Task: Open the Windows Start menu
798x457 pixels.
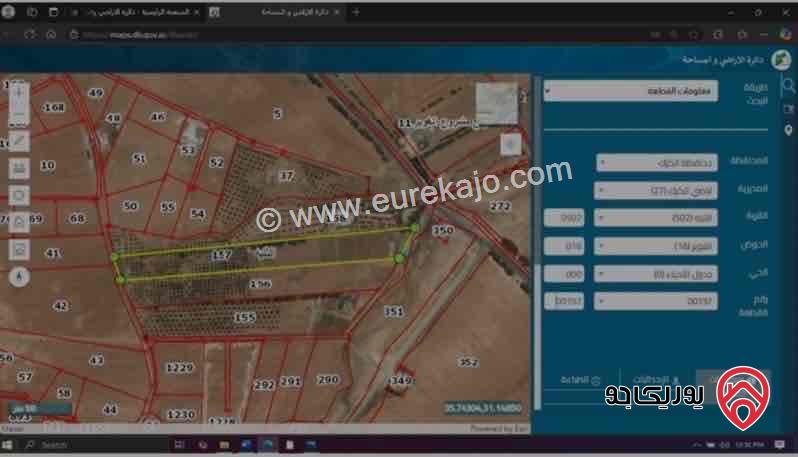Action: click(7, 445)
